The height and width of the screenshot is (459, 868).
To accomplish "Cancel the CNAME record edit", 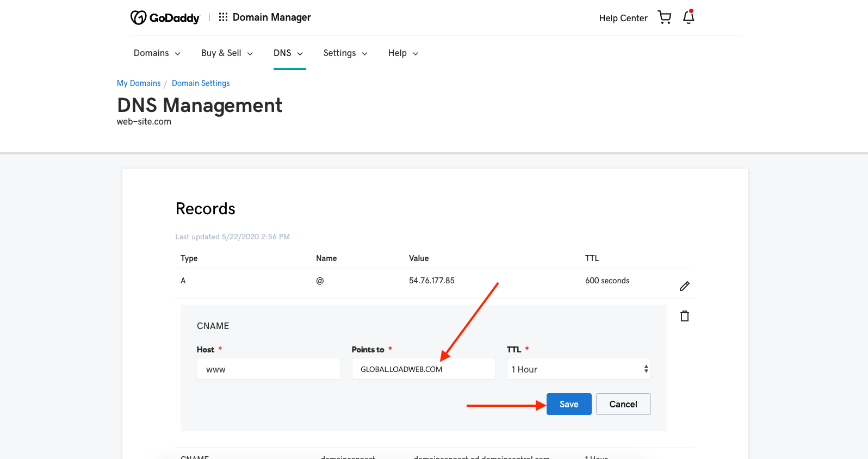I will [623, 404].
